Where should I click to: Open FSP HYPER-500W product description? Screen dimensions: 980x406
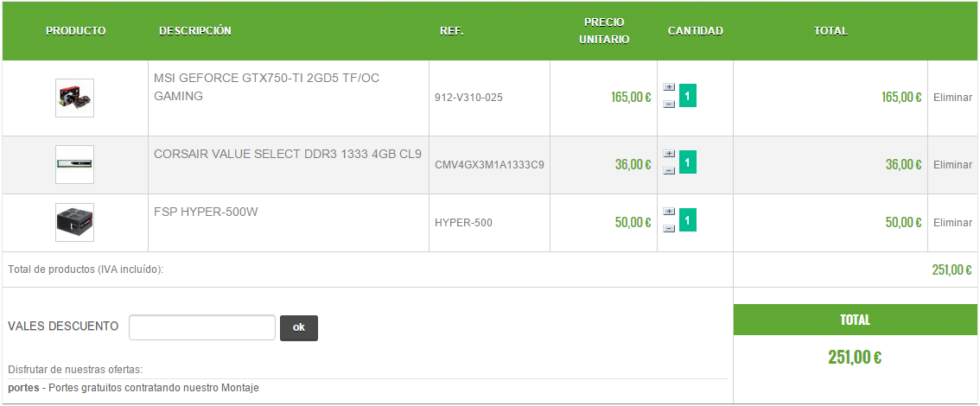(206, 212)
